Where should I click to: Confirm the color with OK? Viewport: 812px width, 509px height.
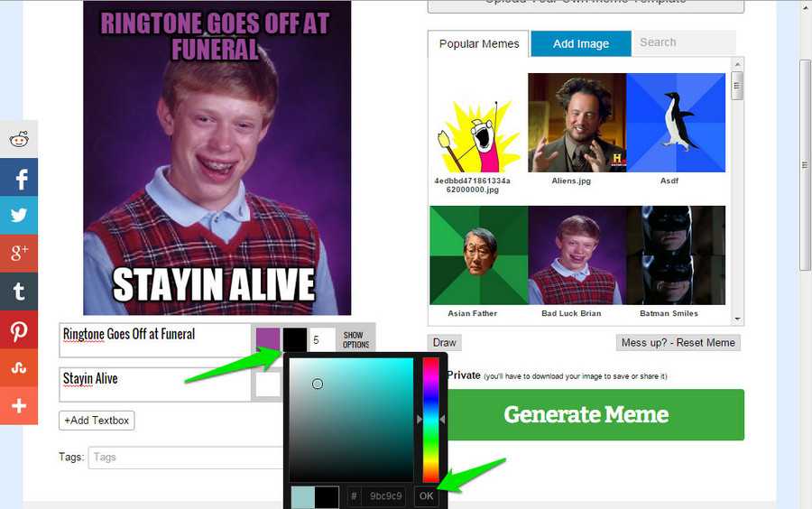coord(427,496)
